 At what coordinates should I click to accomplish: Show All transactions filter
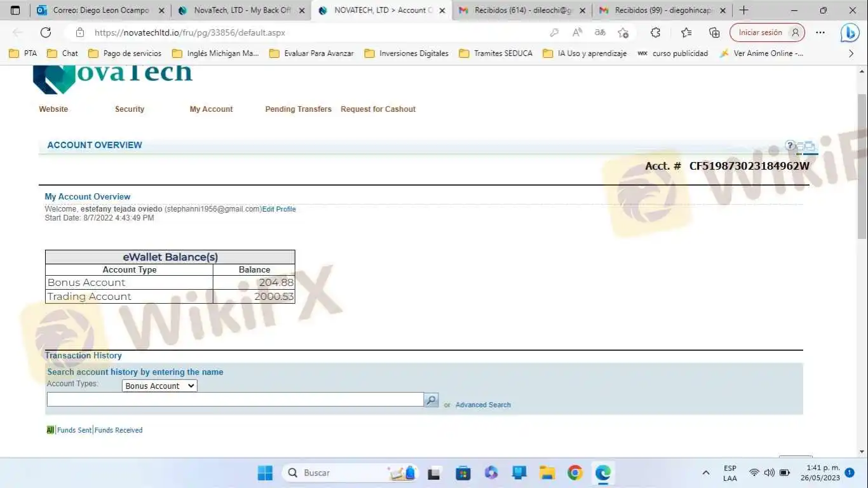(x=50, y=430)
